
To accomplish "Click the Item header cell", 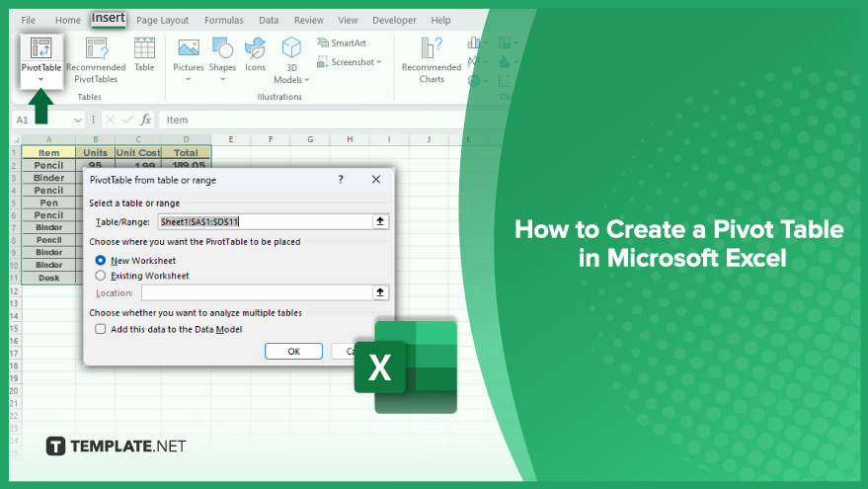I will tap(48, 152).
